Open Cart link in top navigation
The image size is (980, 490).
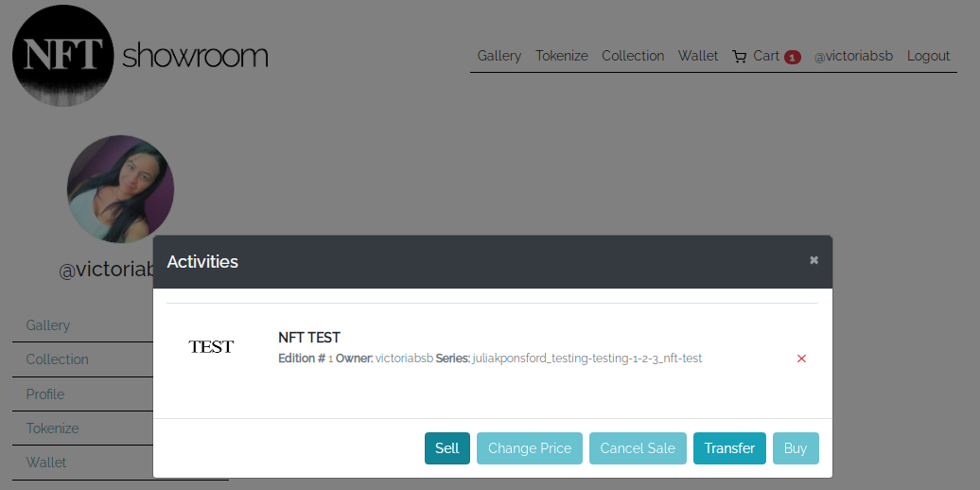point(766,56)
